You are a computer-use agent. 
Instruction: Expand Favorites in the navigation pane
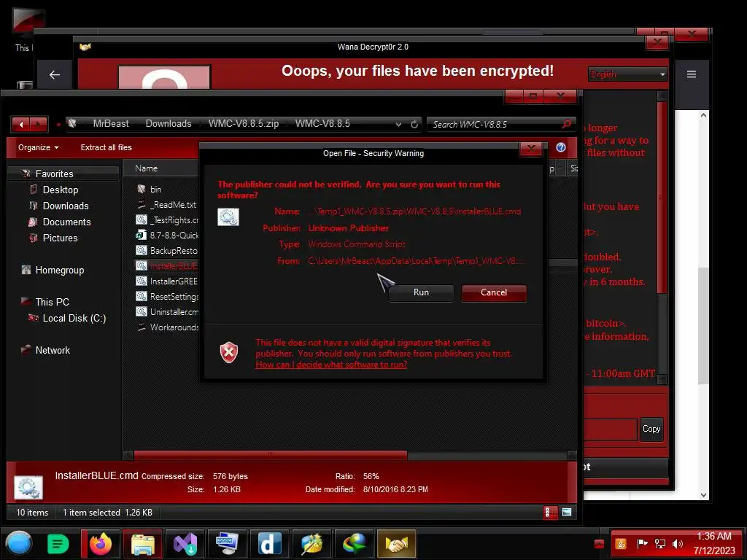(54, 174)
